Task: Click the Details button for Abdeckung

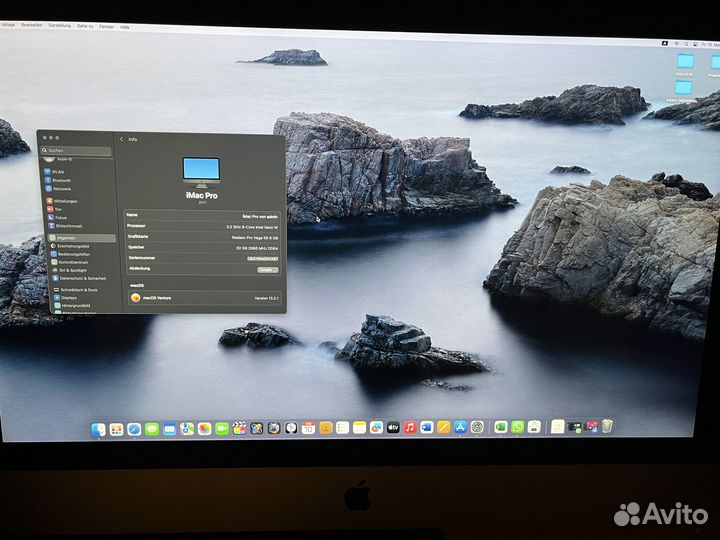Action: 268,270
